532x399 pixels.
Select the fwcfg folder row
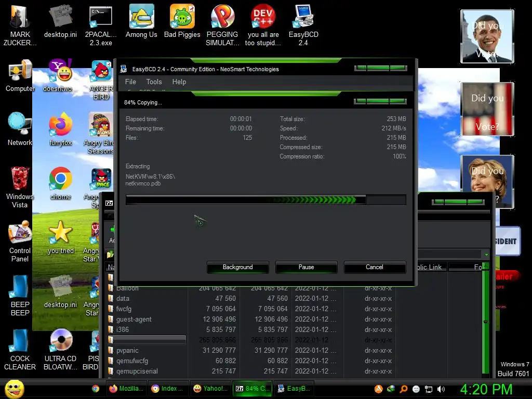(250, 309)
